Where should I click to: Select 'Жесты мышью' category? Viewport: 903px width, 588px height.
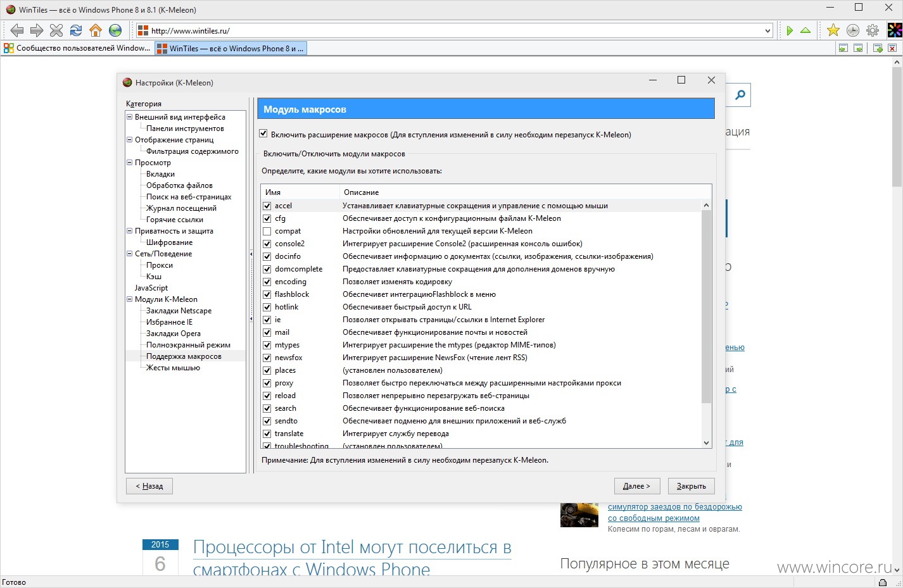(173, 368)
